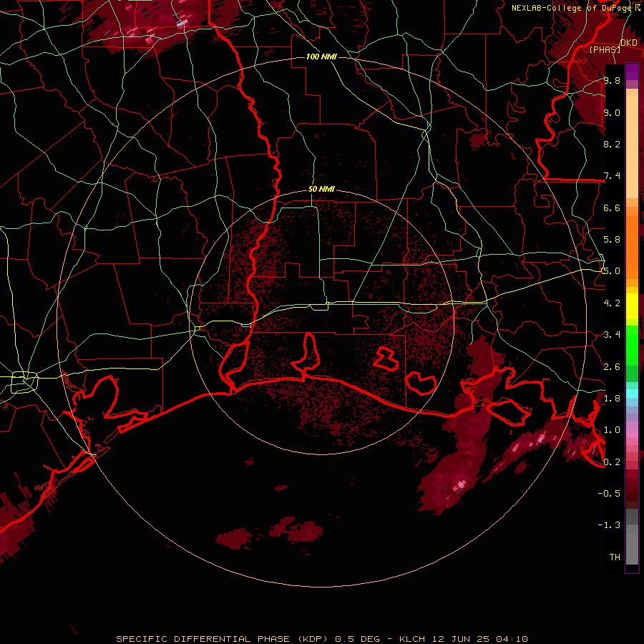Click the 4.2 value on the color scale

pos(612,303)
